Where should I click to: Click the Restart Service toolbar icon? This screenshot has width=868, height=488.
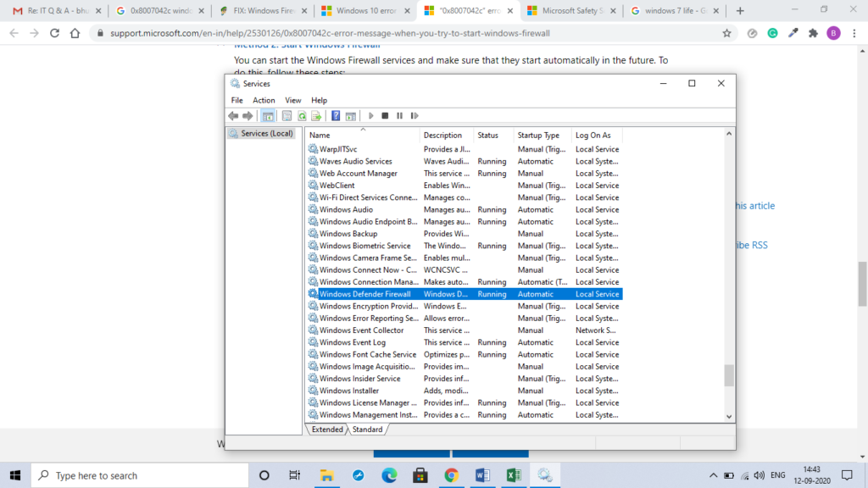414,116
